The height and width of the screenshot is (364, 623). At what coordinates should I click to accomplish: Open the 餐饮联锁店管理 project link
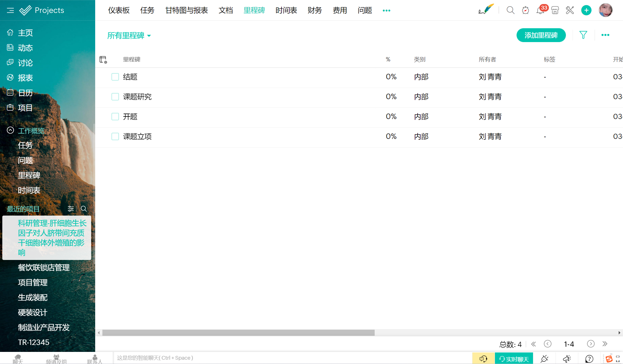coord(44,267)
